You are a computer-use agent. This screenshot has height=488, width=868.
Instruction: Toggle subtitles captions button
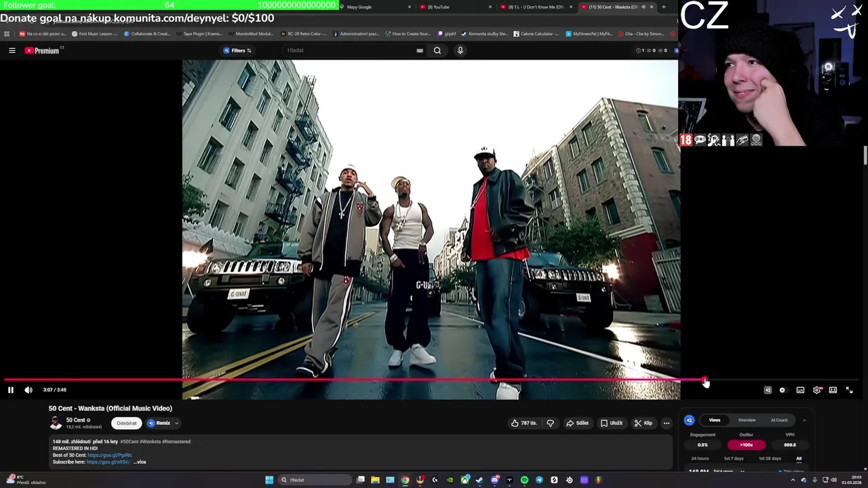[x=800, y=390]
